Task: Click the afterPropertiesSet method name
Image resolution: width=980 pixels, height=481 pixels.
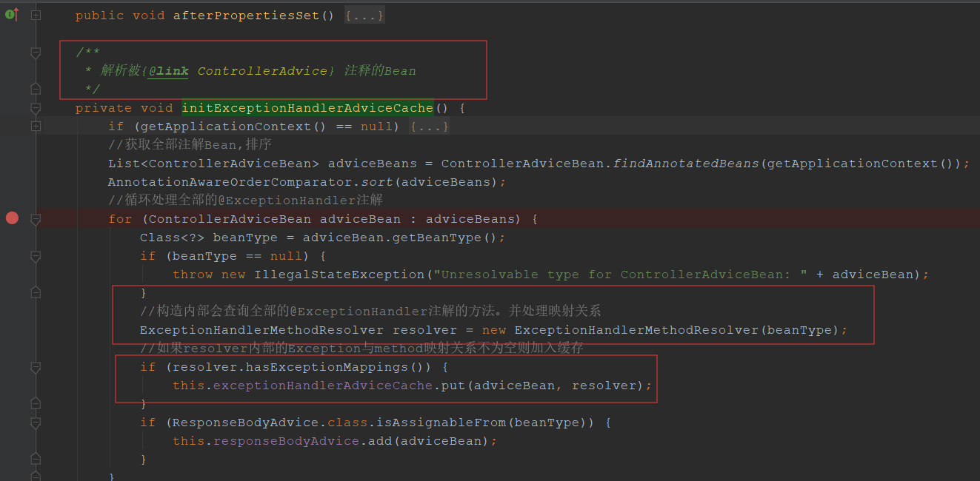Action: tap(247, 16)
